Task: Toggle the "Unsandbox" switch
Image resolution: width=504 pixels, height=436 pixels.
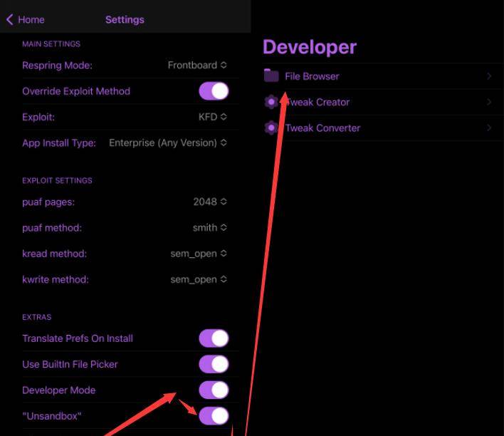Action: (214, 415)
